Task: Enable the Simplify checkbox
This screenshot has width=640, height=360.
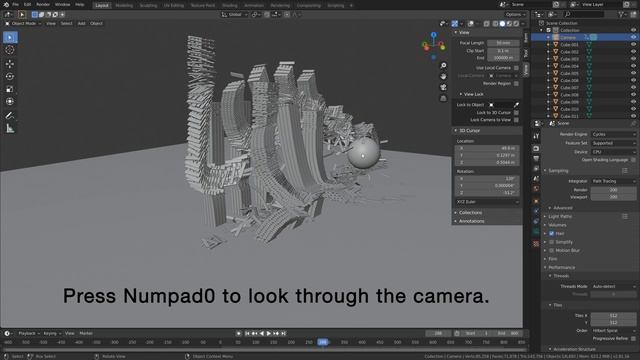Action: tap(551, 242)
